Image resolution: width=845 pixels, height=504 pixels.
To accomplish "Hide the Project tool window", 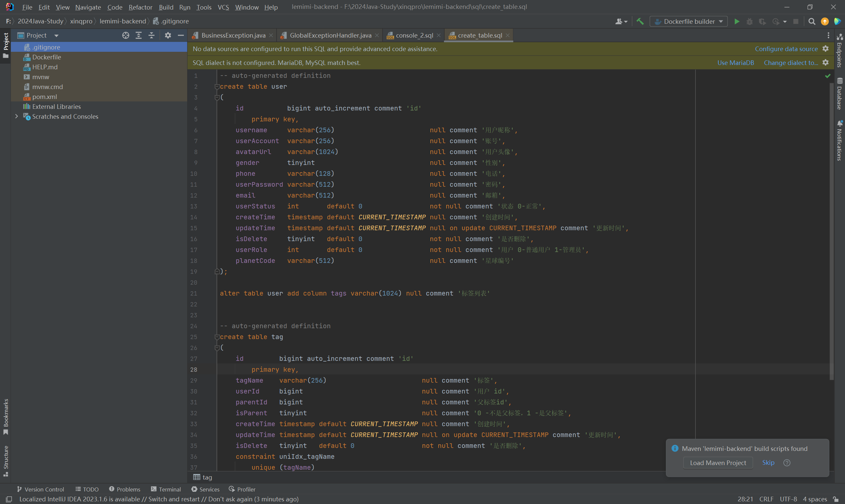I will click(181, 35).
